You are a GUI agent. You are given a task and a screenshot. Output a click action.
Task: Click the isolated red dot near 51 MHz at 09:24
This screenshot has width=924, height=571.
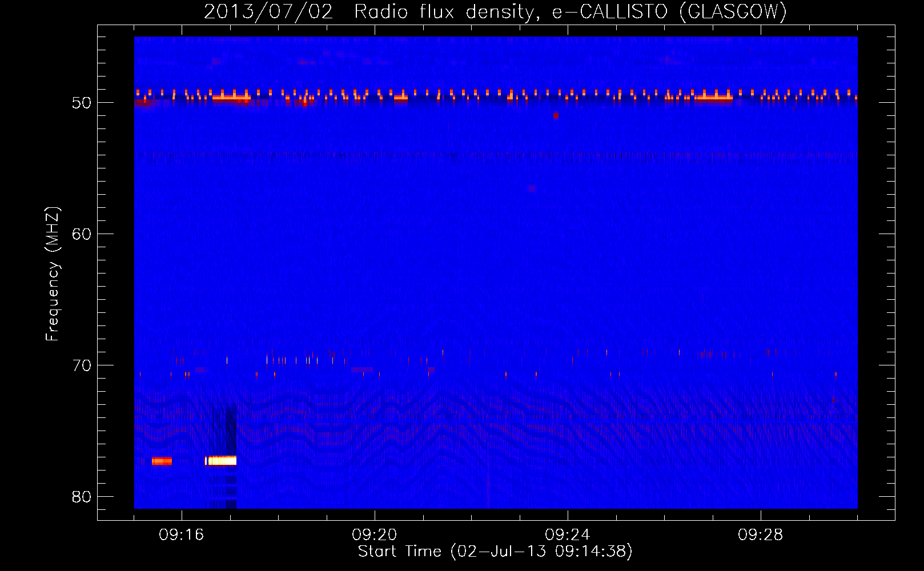[x=556, y=115]
